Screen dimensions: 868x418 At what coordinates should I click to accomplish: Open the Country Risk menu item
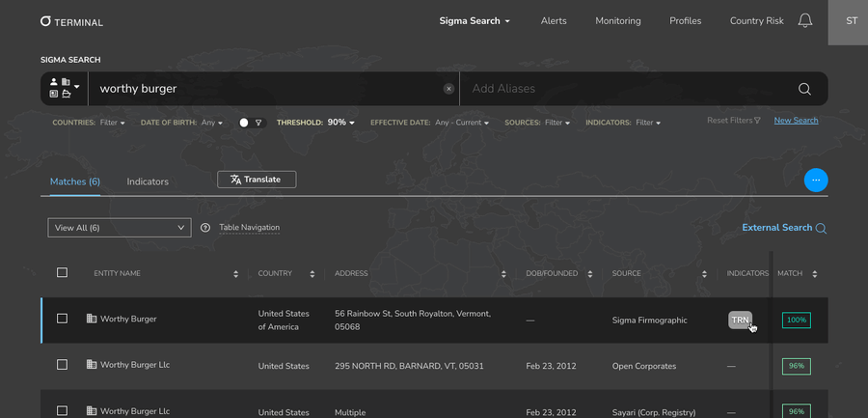tap(757, 21)
